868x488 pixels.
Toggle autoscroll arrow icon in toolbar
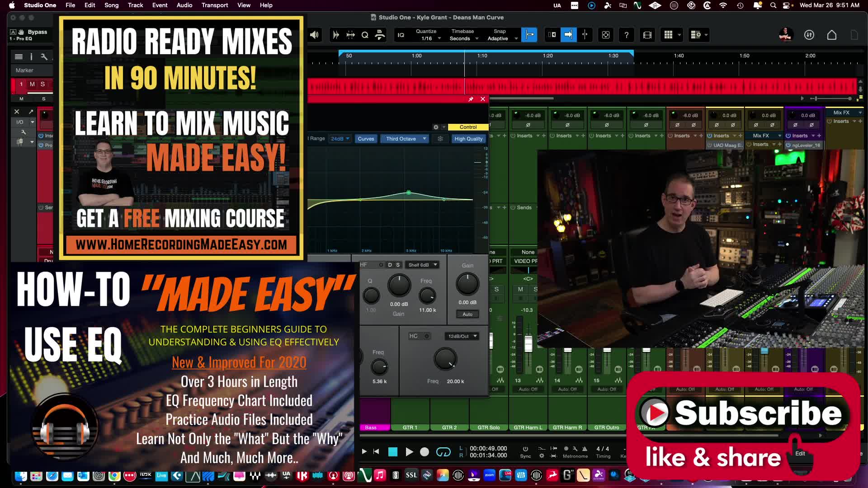click(x=568, y=35)
